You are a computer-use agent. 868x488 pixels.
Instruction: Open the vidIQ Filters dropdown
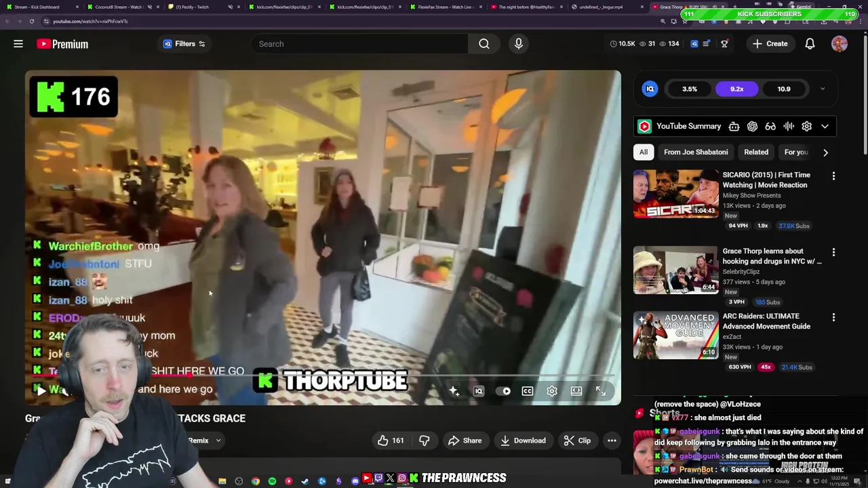[x=184, y=44]
